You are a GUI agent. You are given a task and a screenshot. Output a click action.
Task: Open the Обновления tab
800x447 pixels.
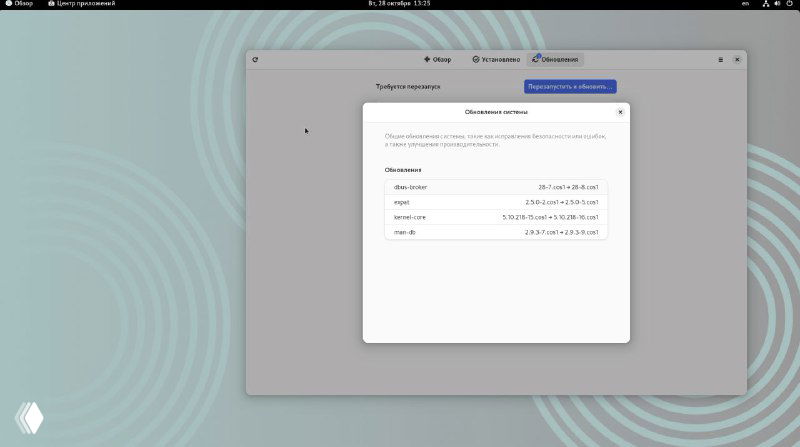point(555,59)
